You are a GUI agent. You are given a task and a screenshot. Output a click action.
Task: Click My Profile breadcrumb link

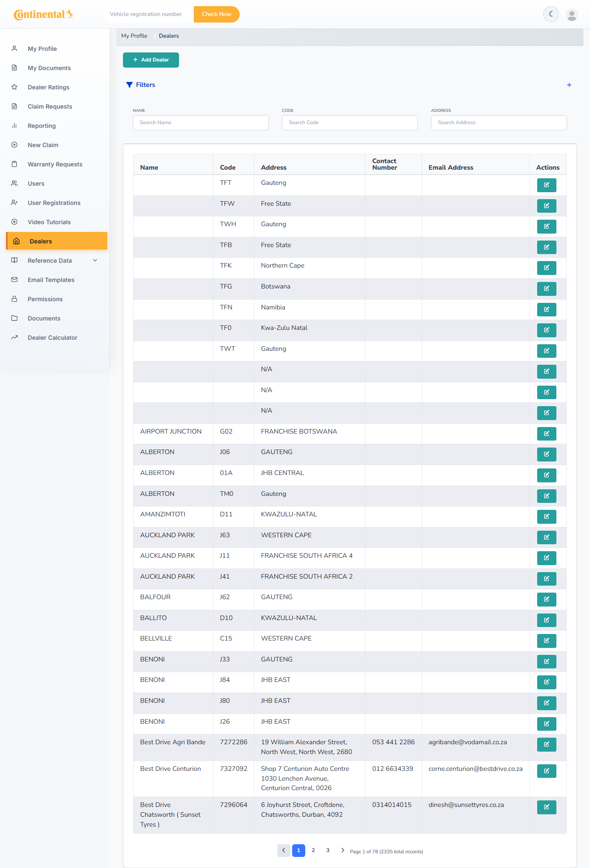pos(134,36)
